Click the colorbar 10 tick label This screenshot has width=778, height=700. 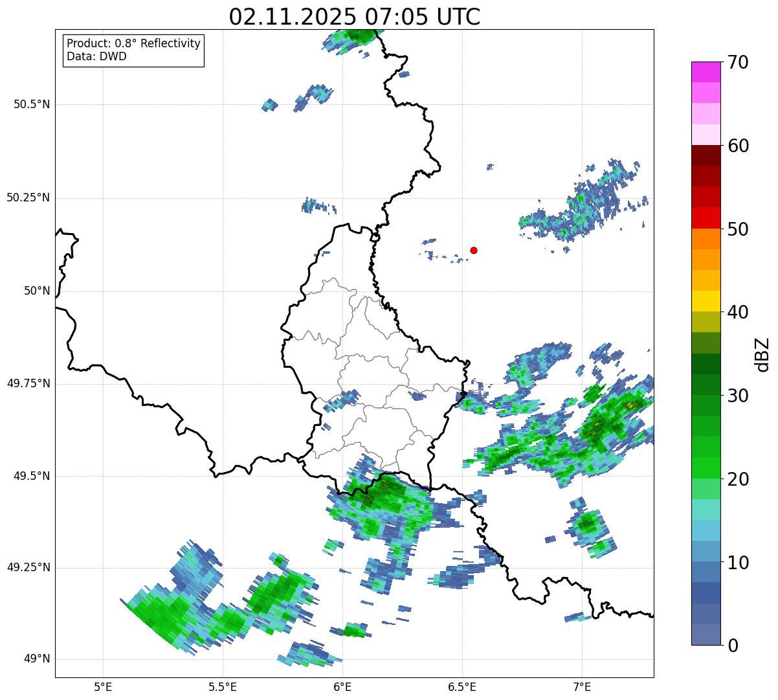click(x=738, y=562)
